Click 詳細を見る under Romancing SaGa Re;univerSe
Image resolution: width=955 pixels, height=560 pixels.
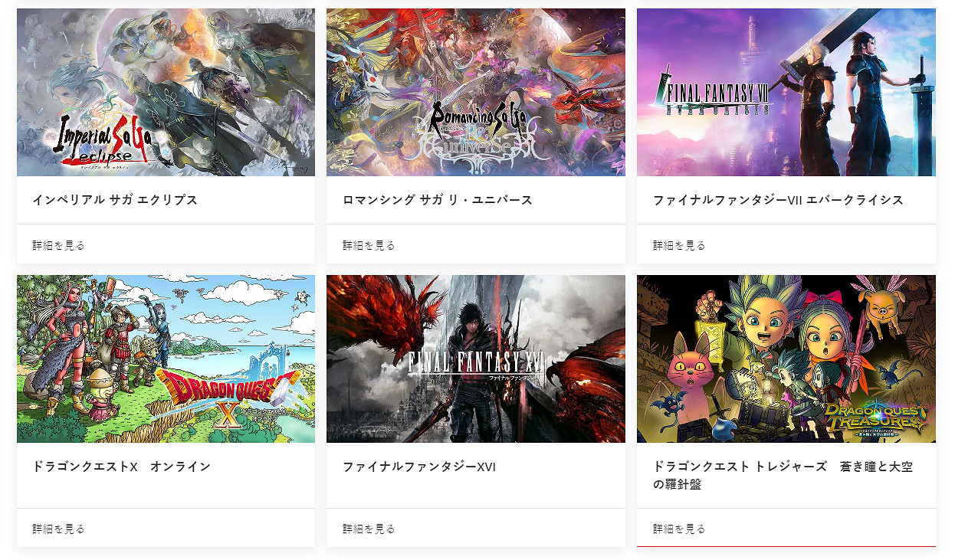[x=369, y=245]
